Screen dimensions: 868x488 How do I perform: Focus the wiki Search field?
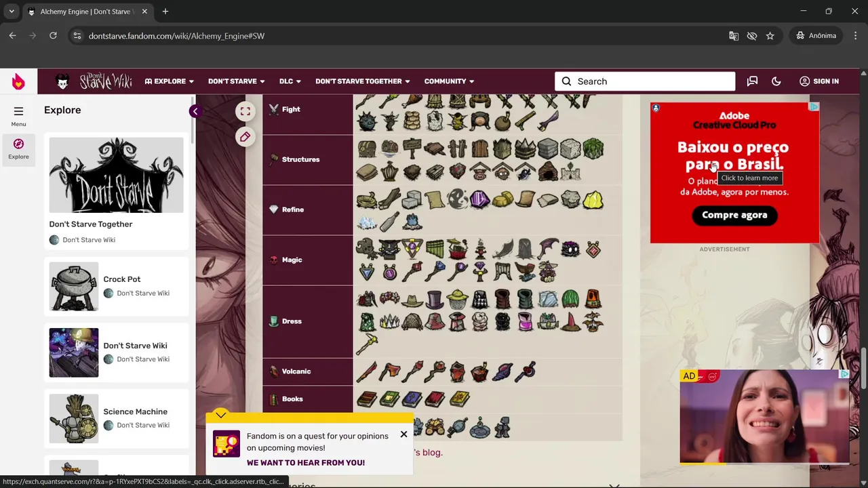645,81
